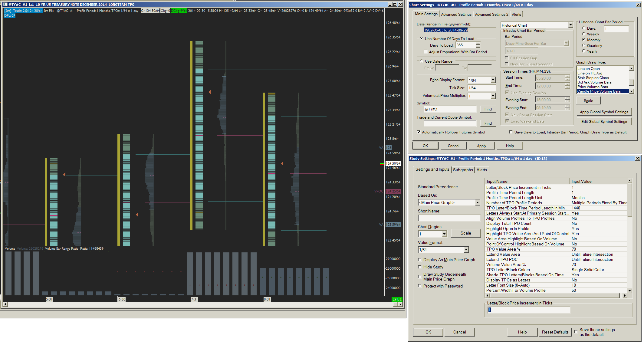644x345 pixels.
Task: Close the Study Settings dialog
Action: tap(637, 159)
